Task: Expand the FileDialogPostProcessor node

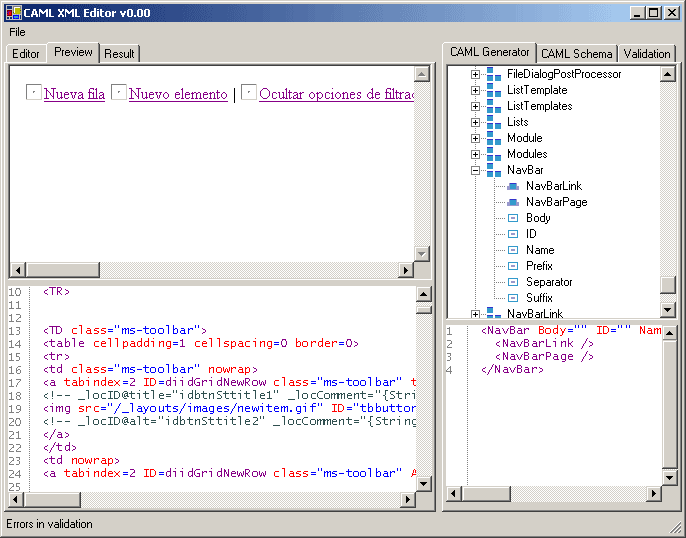Action: 475,74
